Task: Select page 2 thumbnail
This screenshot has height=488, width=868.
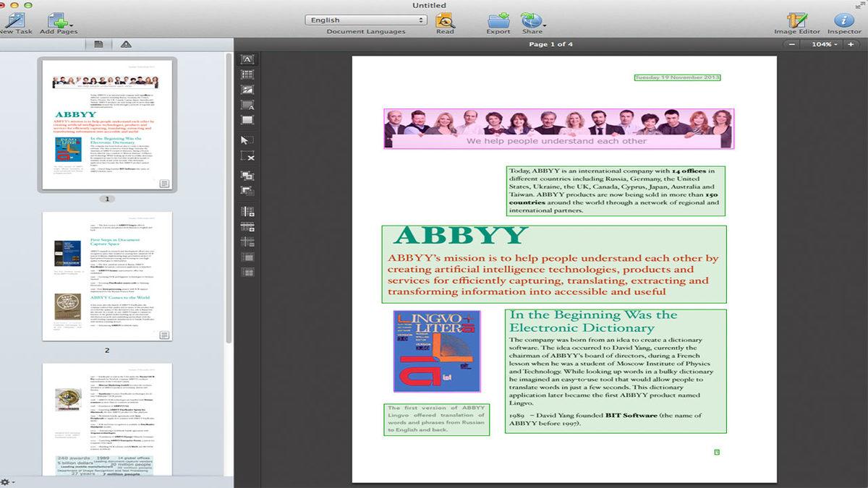Action: pyautogui.click(x=107, y=276)
